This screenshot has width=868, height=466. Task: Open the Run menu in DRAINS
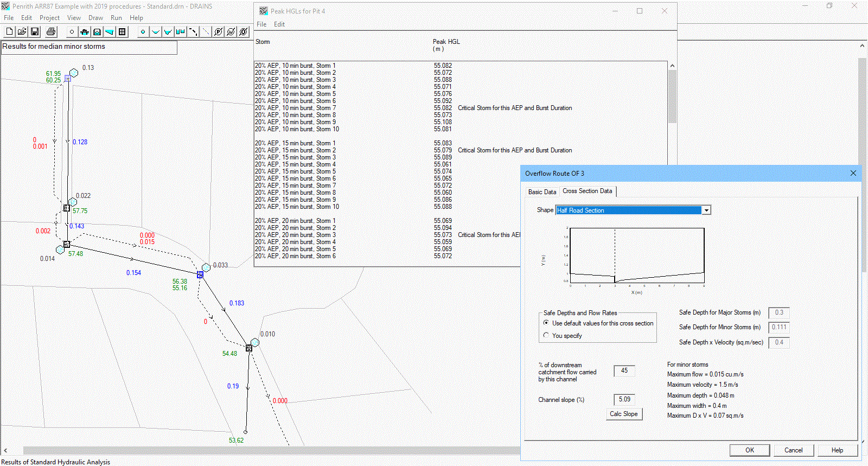(x=116, y=18)
